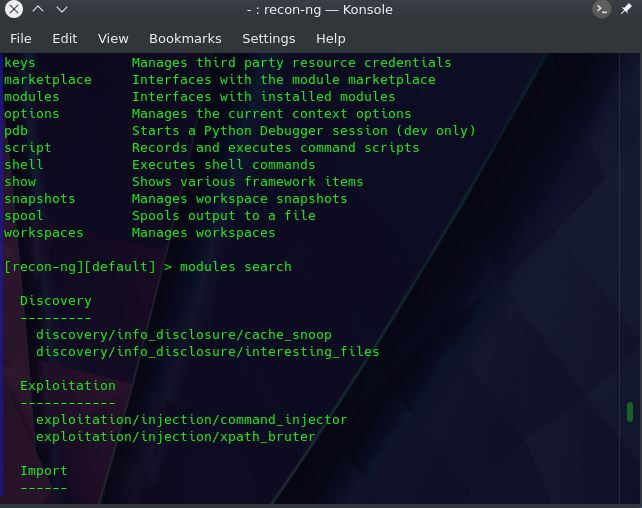
Task: Click the 'show' command text
Action: [x=20, y=182]
